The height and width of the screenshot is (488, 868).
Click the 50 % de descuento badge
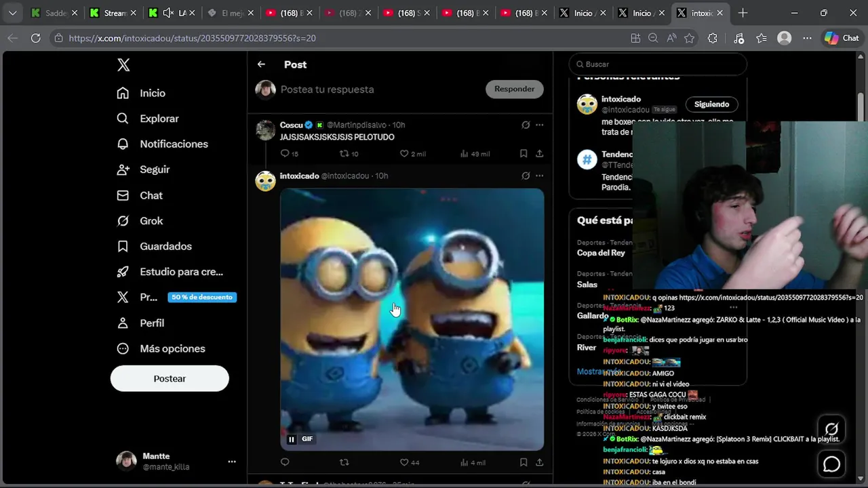point(202,297)
